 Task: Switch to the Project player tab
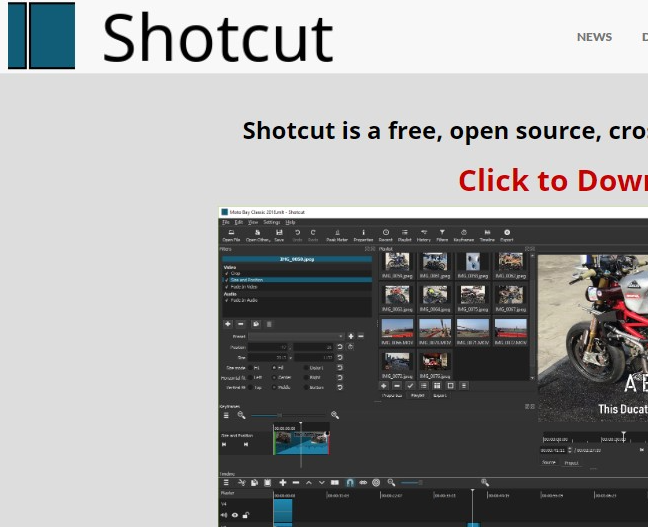click(571, 463)
